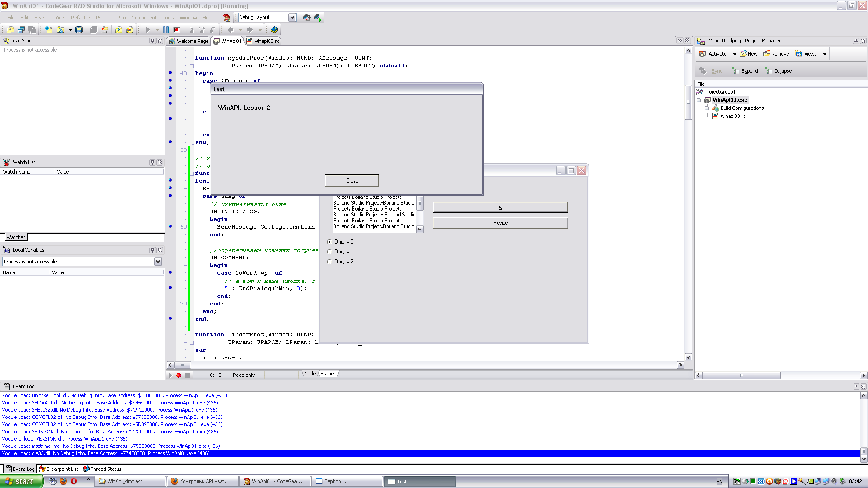
Task: Click the Project Manager horizontal scrollbar thumb
Action: (x=741, y=375)
